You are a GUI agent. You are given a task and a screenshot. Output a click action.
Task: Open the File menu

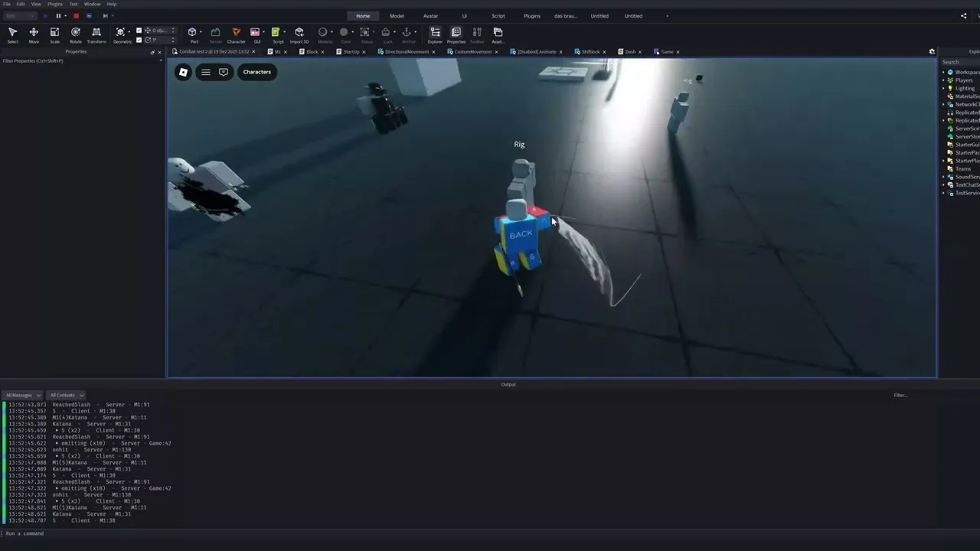click(7, 4)
